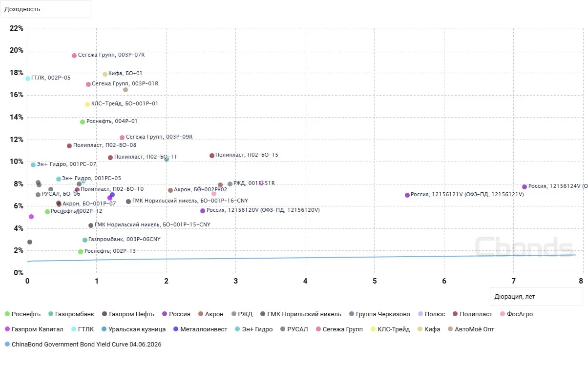Click the ГТЛК, 002P-05 data point
The image size is (588, 366).
pos(28,79)
